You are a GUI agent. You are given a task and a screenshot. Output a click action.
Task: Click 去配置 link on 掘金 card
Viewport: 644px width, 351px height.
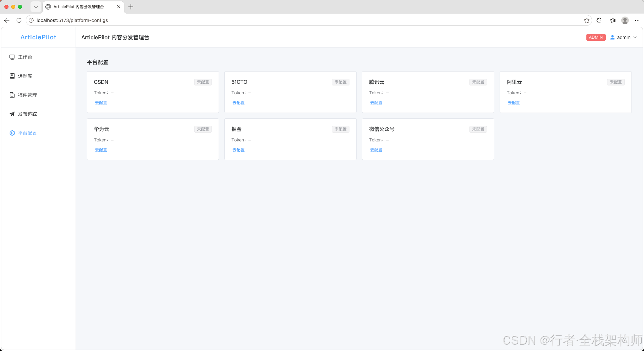(x=239, y=150)
